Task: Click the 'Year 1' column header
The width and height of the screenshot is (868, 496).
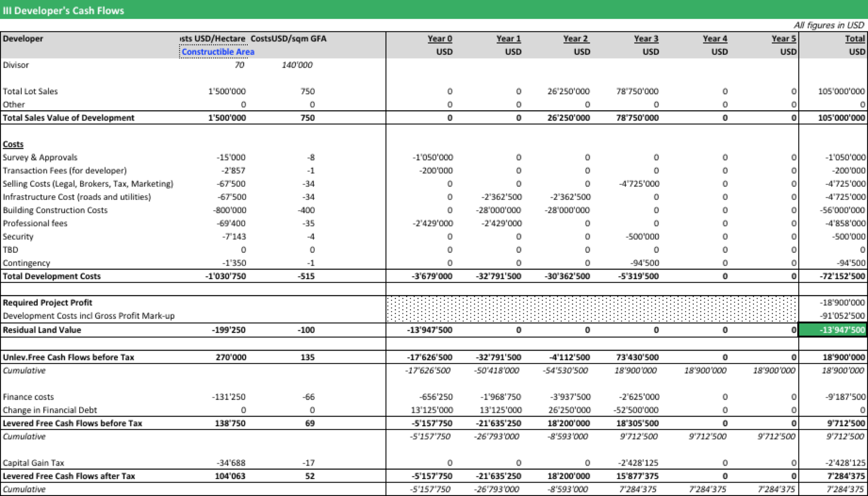Action: [509, 39]
